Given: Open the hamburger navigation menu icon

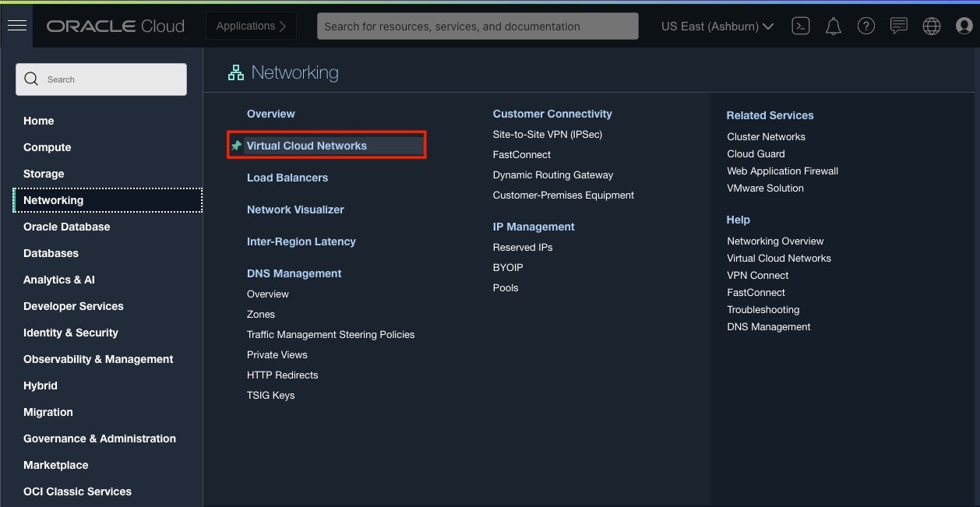Looking at the screenshot, I should (17, 26).
